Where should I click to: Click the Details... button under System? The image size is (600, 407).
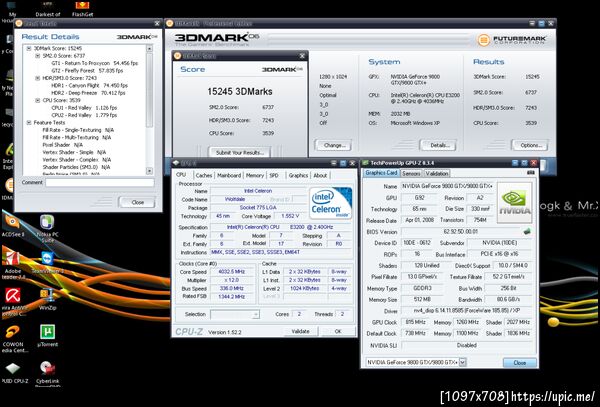pos(440,145)
